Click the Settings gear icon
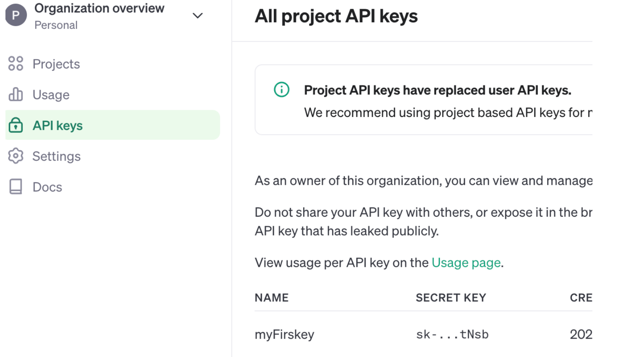This screenshot has height=357, width=644. click(x=16, y=156)
